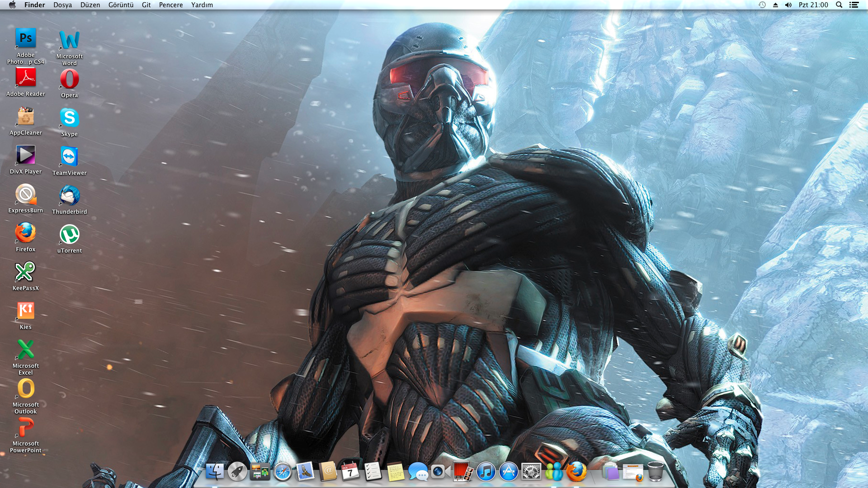Open the Git menu
This screenshot has width=868, height=488.
click(x=146, y=5)
